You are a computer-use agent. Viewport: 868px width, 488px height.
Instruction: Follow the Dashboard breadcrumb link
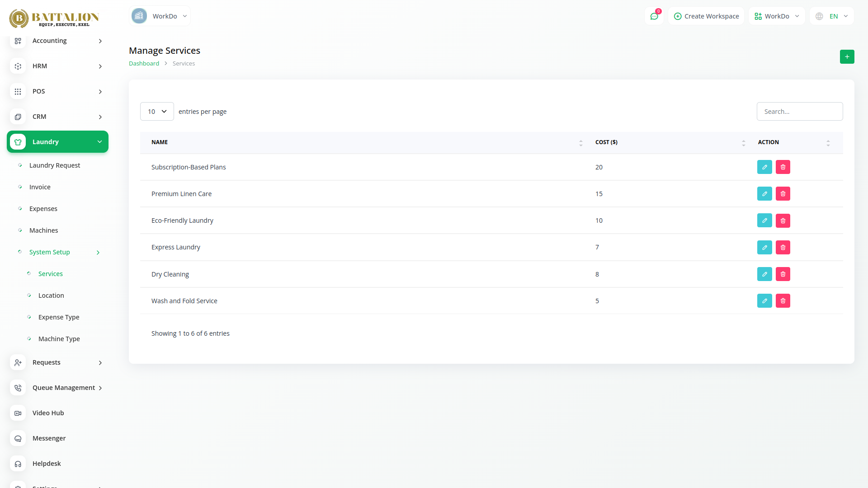coord(144,64)
